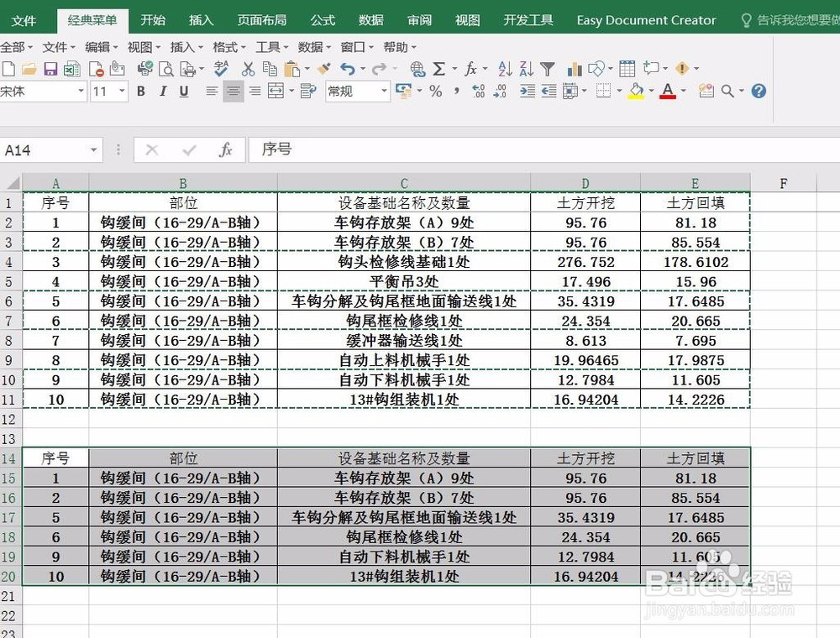Click the decrease indent icon

click(549, 91)
